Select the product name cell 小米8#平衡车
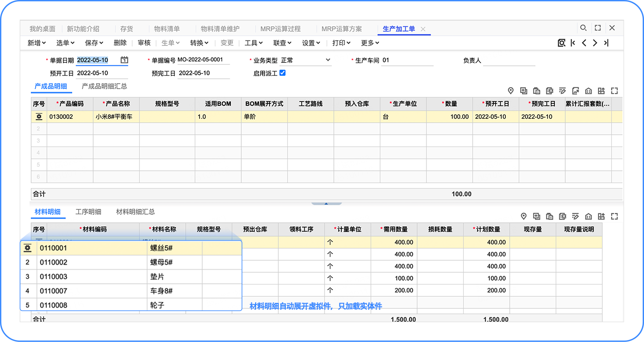 point(116,117)
